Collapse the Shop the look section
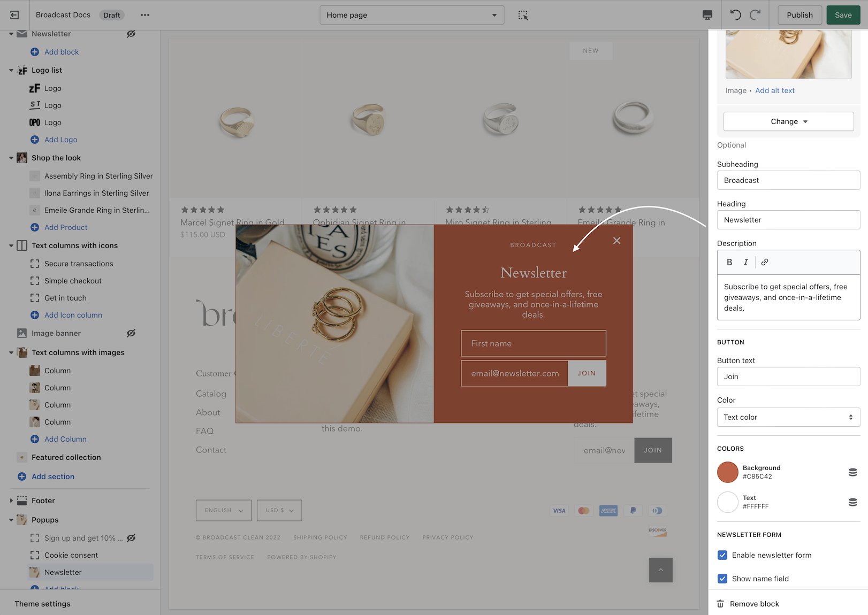The width and height of the screenshot is (868, 615). coord(11,157)
